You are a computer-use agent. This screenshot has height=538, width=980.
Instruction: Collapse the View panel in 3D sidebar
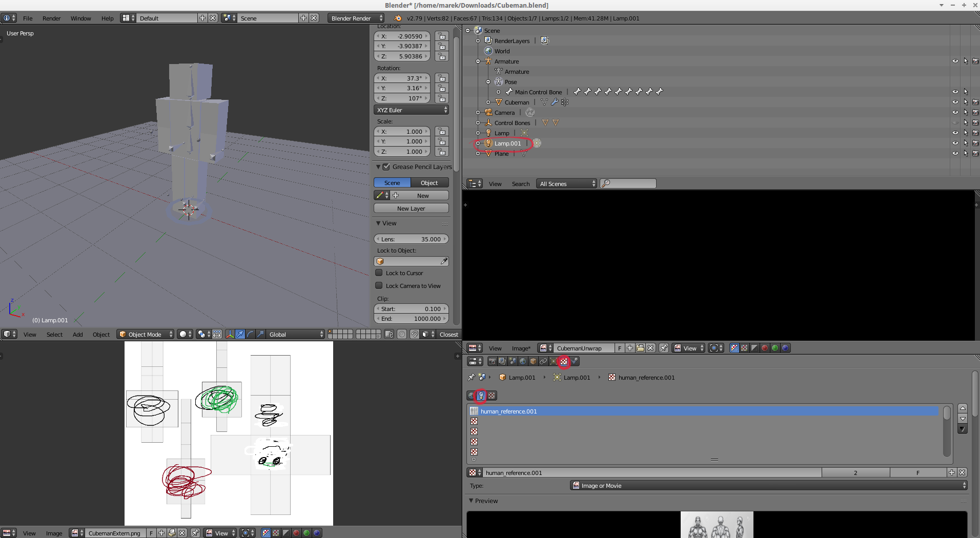point(378,223)
